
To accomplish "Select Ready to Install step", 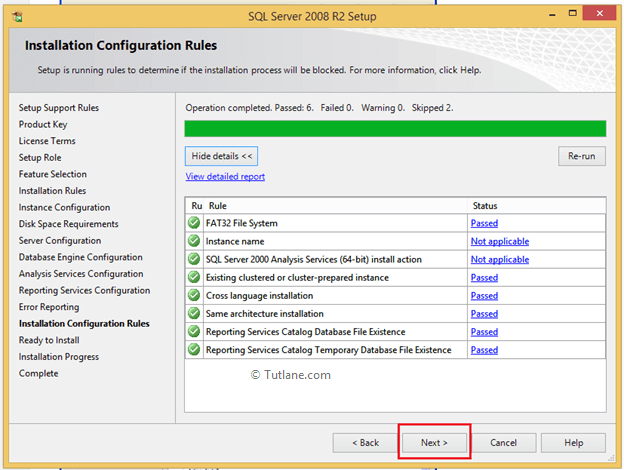I will point(49,340).
